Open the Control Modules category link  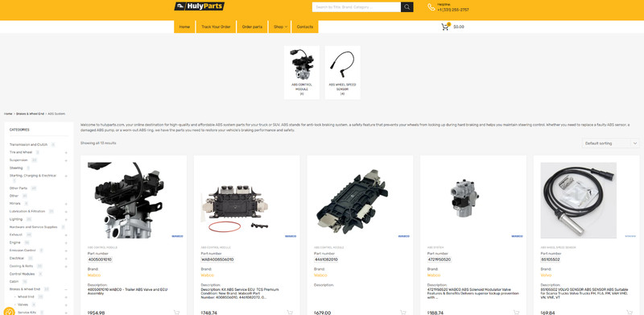click(x=23, y=274)
